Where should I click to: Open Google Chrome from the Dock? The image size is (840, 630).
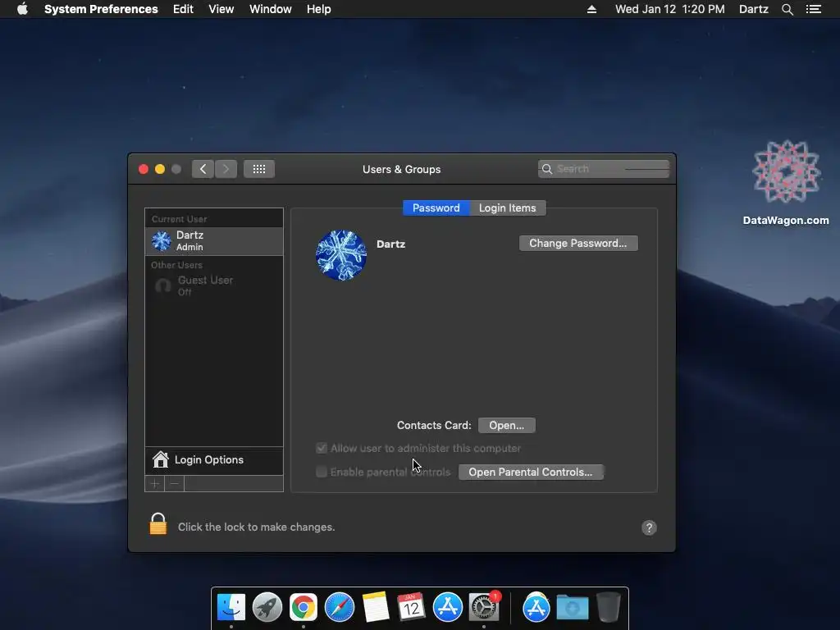click(x=304, y=607)
